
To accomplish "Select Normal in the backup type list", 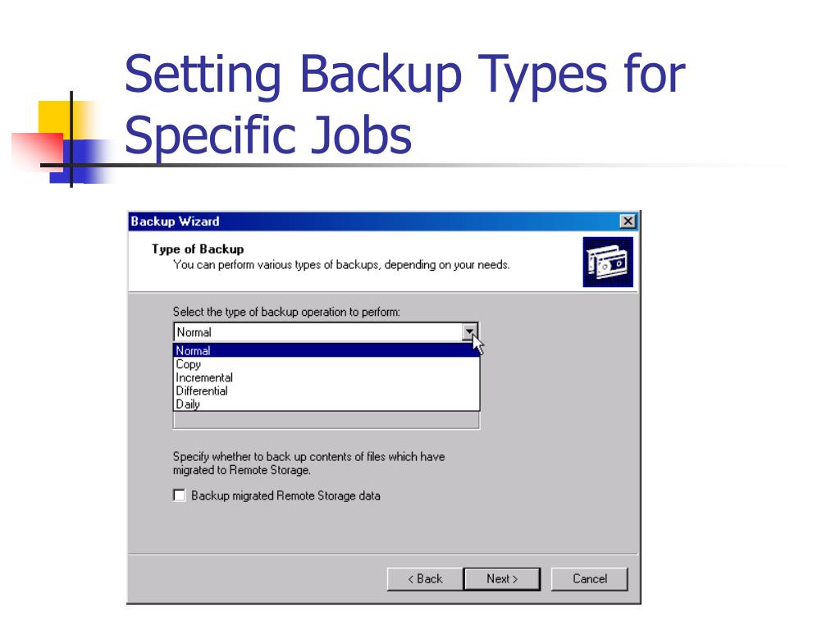I will click(326, 350).
